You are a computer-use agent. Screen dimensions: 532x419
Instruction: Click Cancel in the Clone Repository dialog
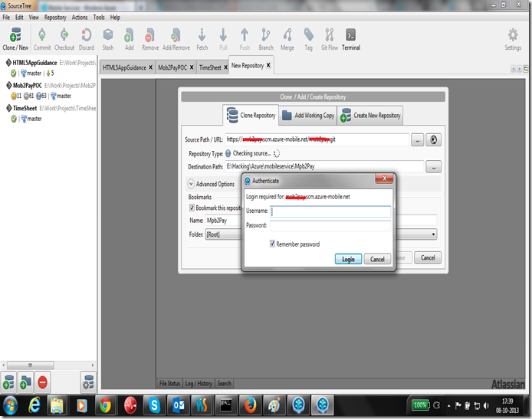point(428,257)
